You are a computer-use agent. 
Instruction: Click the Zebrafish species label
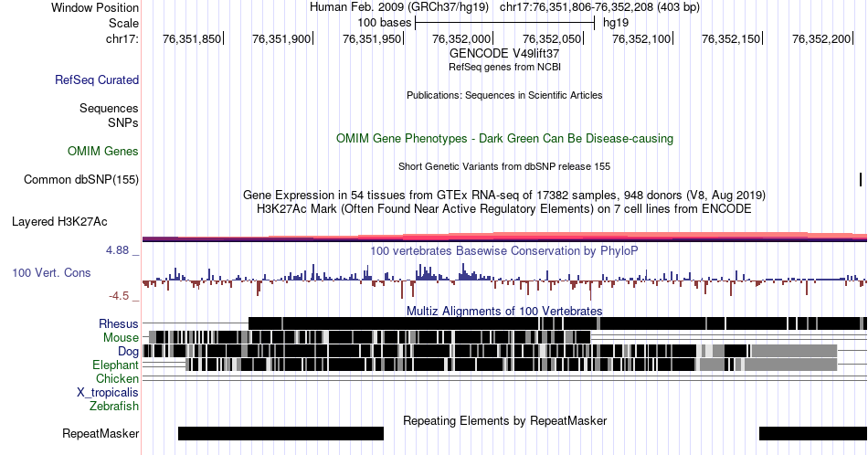pyautogui.click(x=114, y=406)
